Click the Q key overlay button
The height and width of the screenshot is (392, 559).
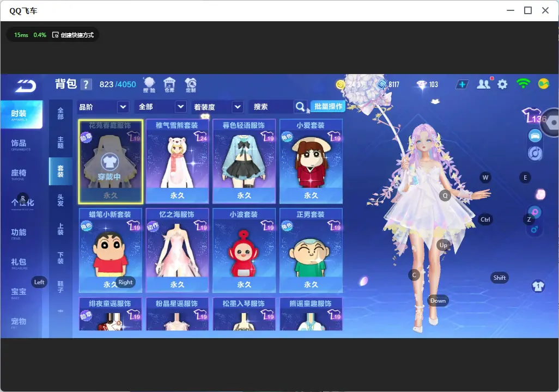(x=445, y=195)
